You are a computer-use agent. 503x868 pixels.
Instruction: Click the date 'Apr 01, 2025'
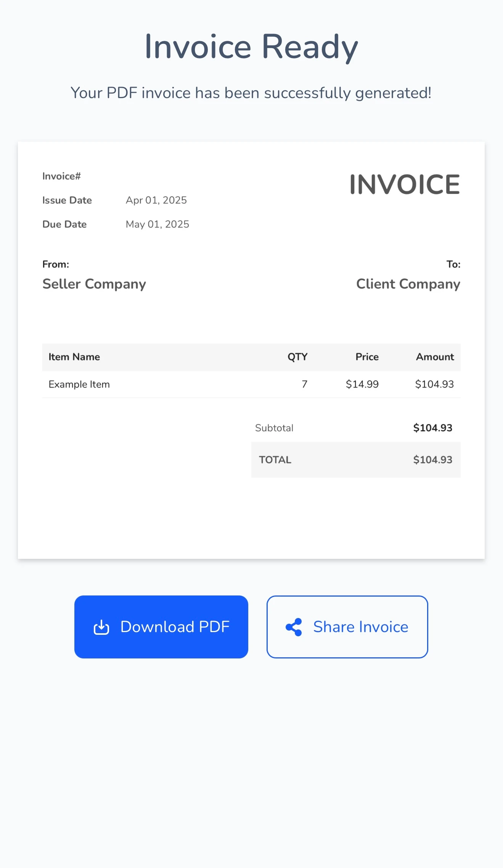pyautogui.click(x=156, y=200)
